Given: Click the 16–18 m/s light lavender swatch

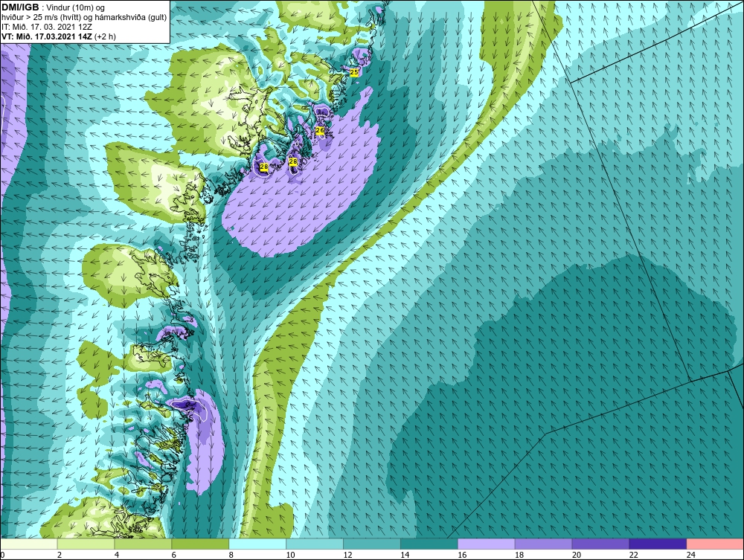Looking at the screenshot, I should [487, 544].
